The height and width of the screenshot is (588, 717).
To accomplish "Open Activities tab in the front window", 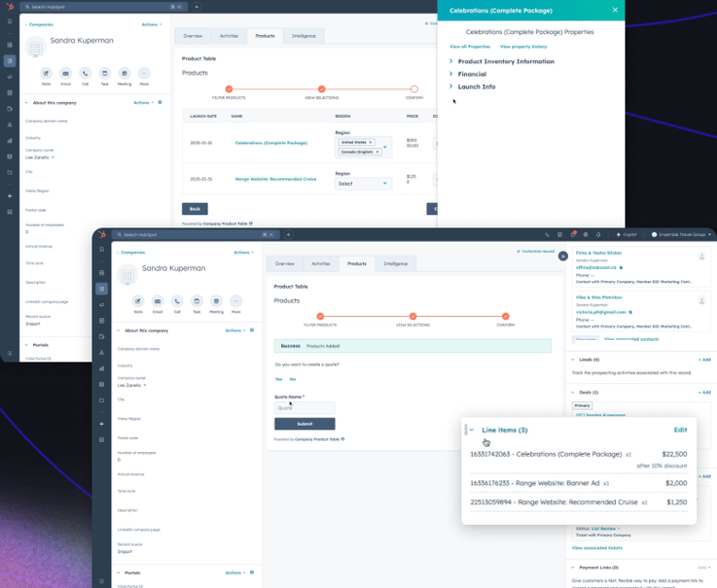I will 321,264.
